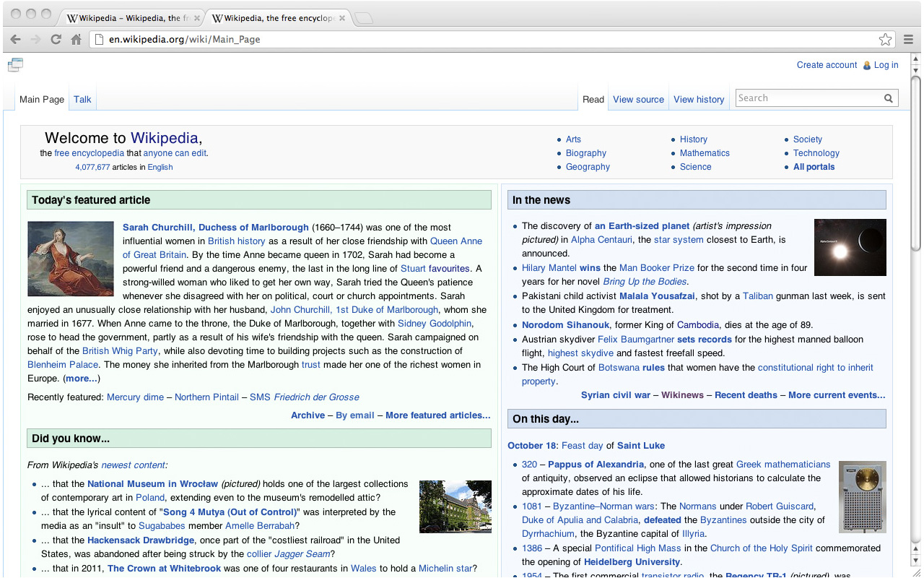Click the Sidney Godolphin link
This screenshot has width=924, height=578.
click(435, 324)
